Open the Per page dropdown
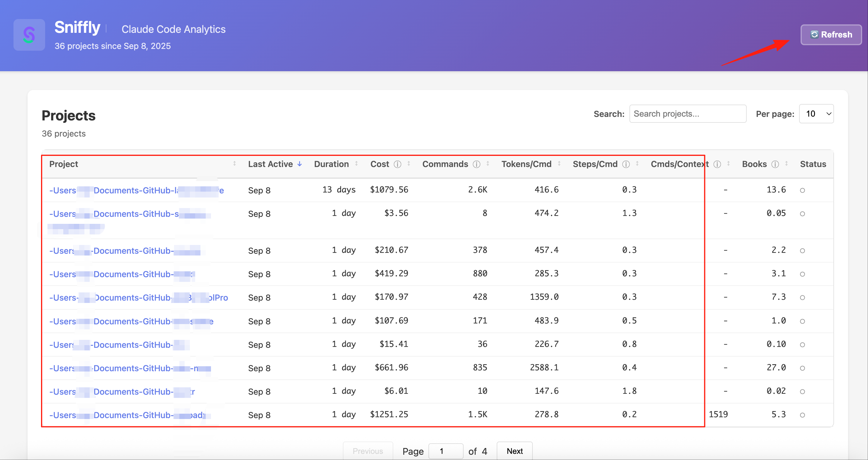Viewport: 868px width, 460px height. pyautogui.click(x=816, y=114)
